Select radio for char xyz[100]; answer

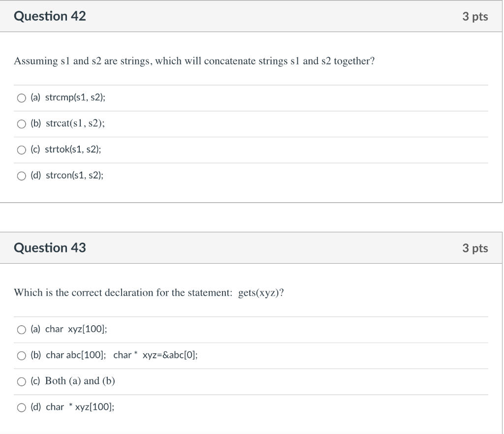coord(22,330)
